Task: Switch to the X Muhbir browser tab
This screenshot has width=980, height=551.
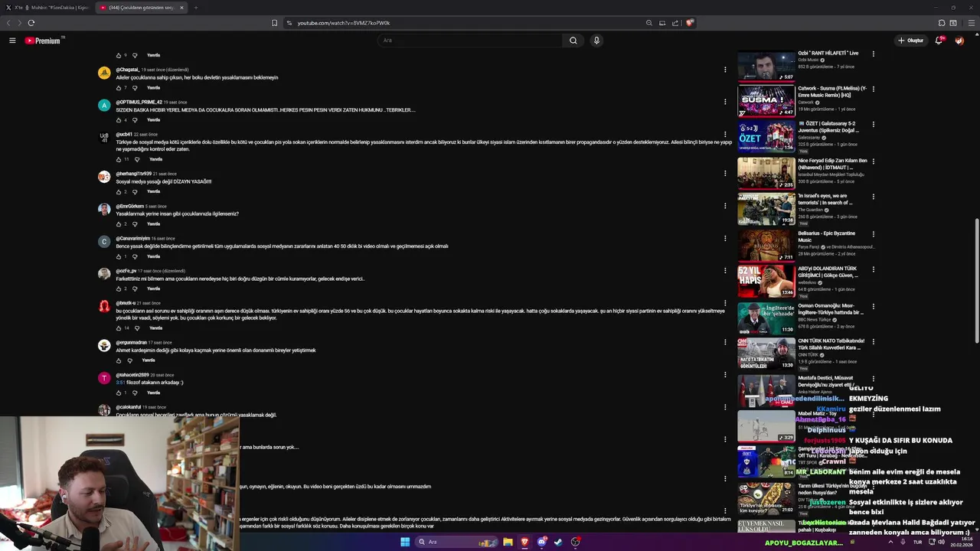Action: pos(47,8)
